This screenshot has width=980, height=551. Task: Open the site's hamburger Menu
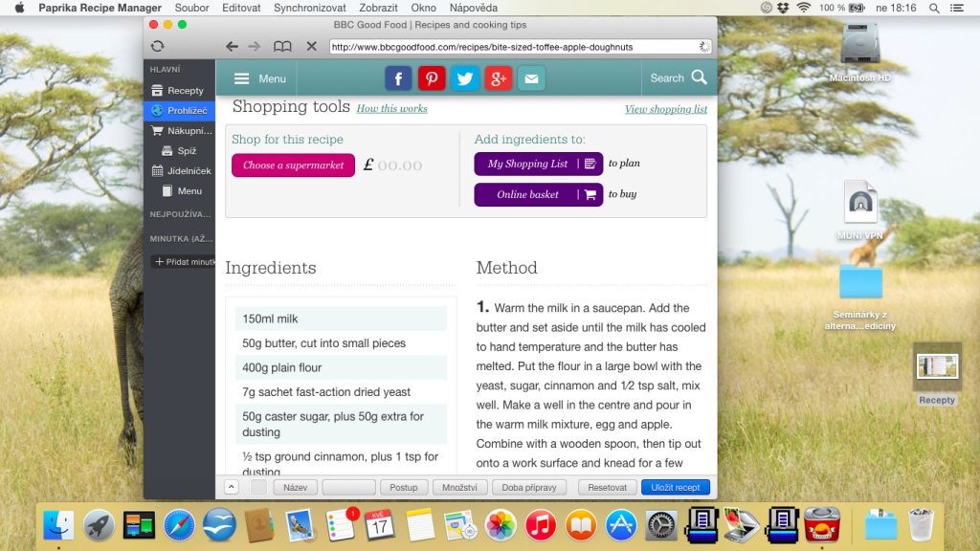pyautogui.click(x=259, y=78)
